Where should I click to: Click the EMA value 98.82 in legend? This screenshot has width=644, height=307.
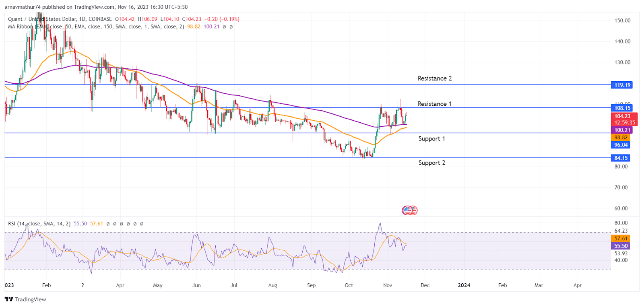pos(194,27)
